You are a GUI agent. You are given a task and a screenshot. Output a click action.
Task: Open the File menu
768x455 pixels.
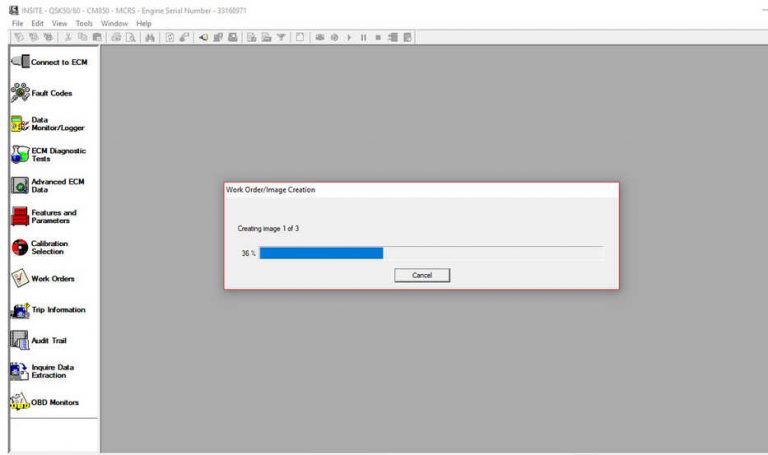coord(17,23)
